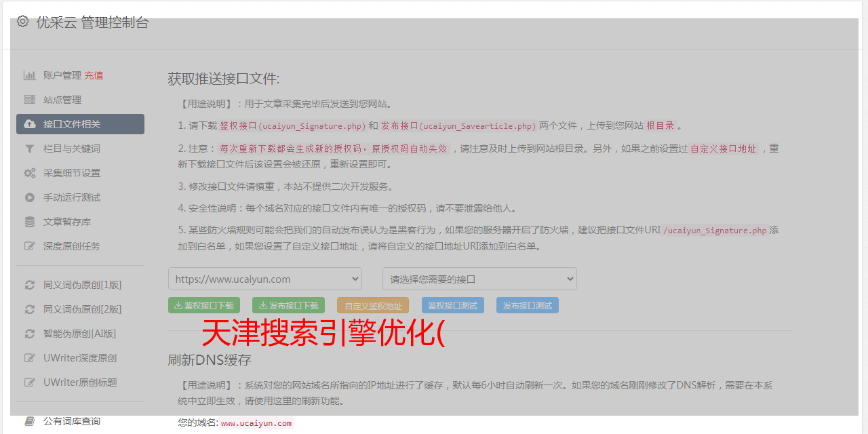
Task: Click the edit icon next to UWriter原创标题
Action: pos(30,382)
